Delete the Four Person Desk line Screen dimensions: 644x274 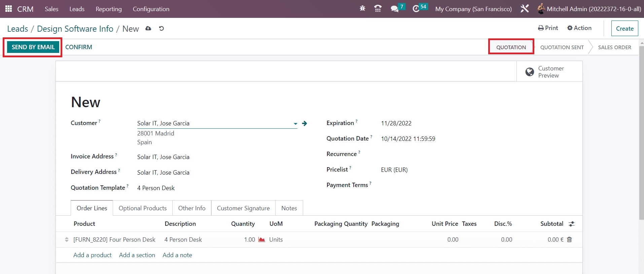[x=569, y=240]
